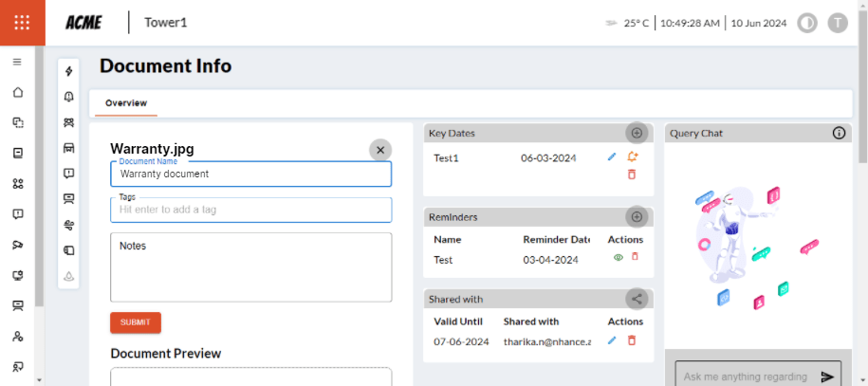
Task: Close the Warranty.jpg edit form
Action: pos(379,150)
